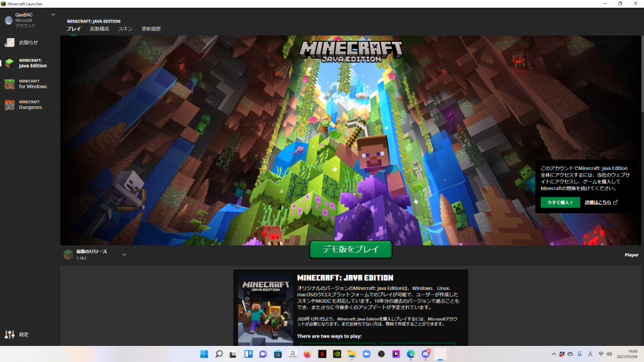Click the QaoBAC account avatar
Screen dimensions: 644x362
point(8,20)
